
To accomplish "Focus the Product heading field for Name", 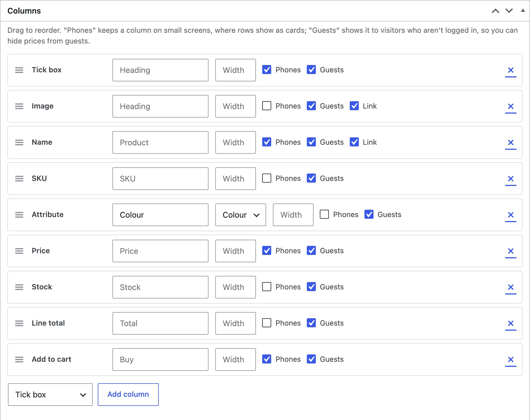I will tap(160, 142).
